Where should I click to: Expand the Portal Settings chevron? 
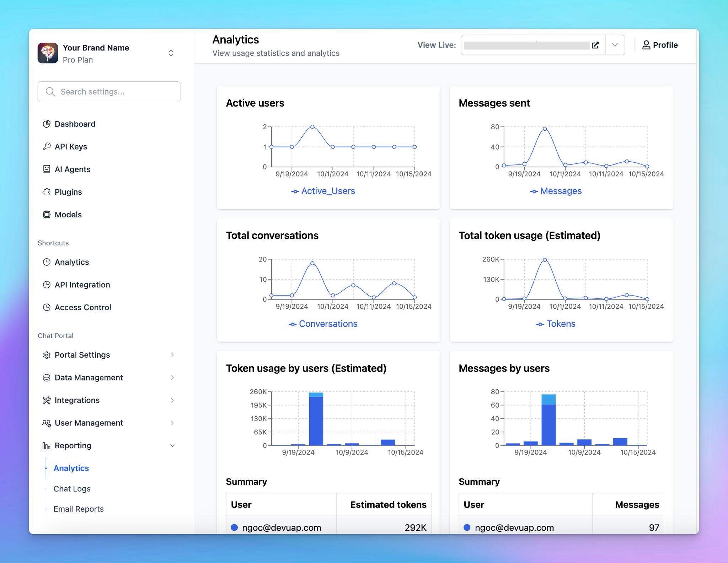(x=172, y=355)
